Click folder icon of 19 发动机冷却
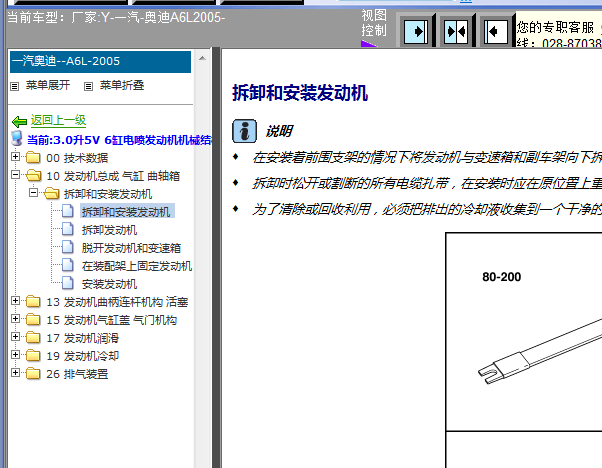 tap(33, 356)
